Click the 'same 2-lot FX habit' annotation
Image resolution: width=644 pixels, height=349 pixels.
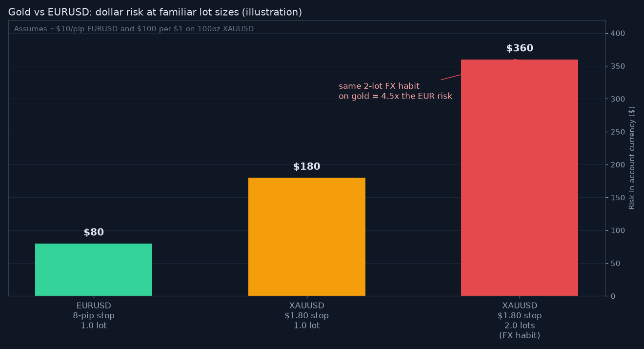[x=379, y=86]
